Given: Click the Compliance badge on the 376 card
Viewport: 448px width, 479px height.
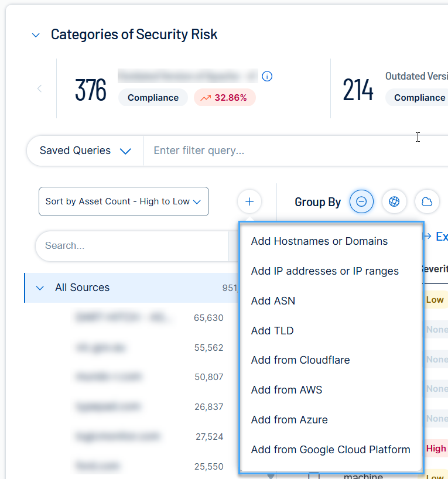Looking at the screenshot, I should tap(153, 98).
